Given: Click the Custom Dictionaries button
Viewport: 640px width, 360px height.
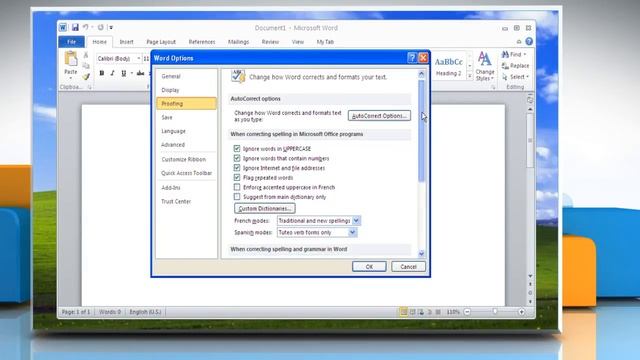Looking at the screenshot, I should coord(264,209).
